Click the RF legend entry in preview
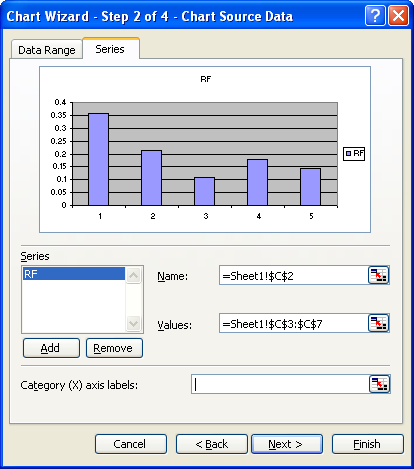414x469 pixels. click(x=354, y=154)
